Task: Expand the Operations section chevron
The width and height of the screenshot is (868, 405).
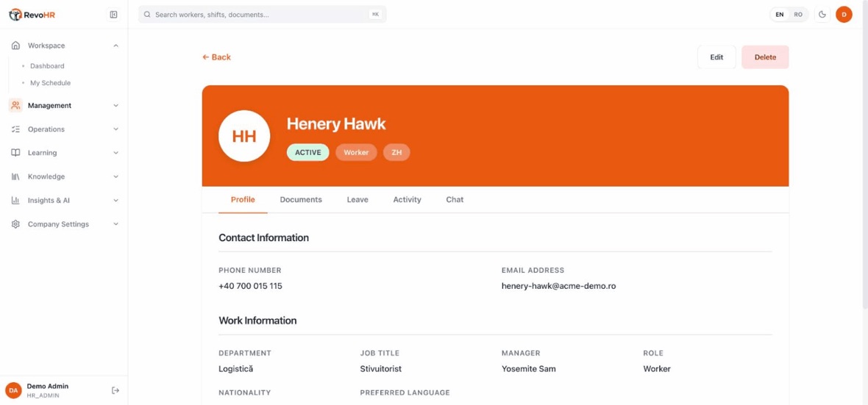Action: coord(115,129)
